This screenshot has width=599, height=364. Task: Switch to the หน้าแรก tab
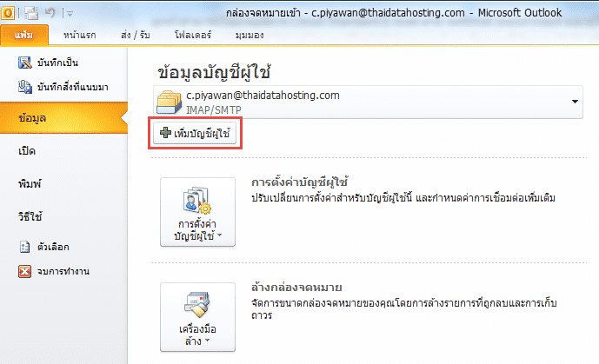pyautogui.click(x=79, y=35)
